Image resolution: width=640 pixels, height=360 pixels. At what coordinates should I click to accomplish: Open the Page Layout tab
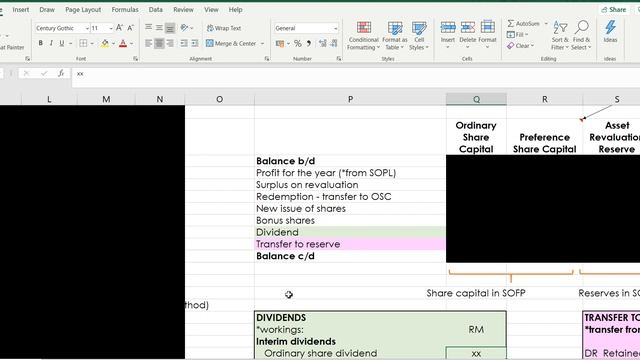coord(83,9)
